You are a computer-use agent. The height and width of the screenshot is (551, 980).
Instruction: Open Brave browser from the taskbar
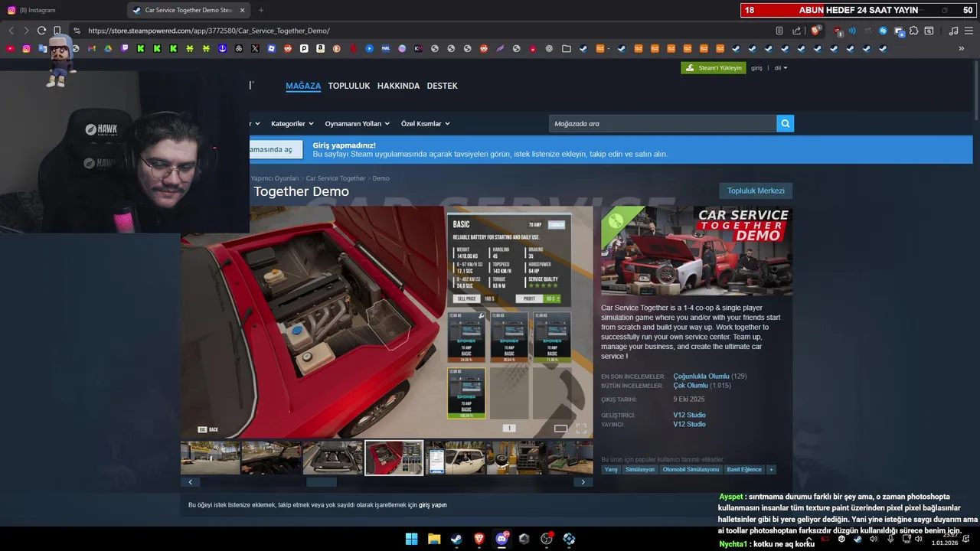[x=479, y=539]
